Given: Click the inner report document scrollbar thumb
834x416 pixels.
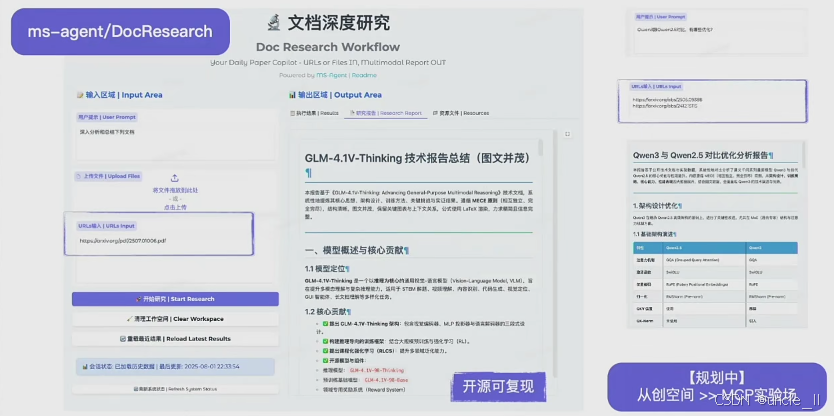Looking at the screenshot, I should pos(540,148).
